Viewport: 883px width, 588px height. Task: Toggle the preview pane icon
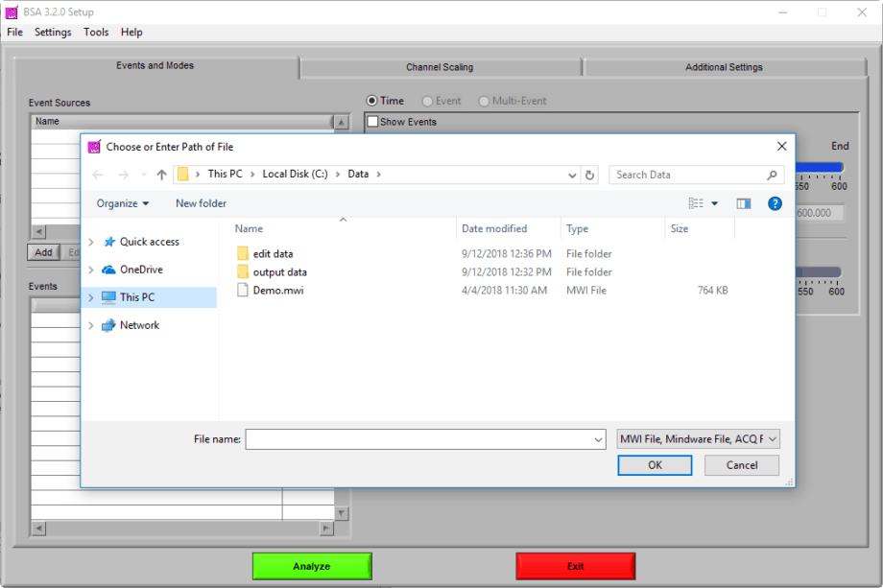point(743,202)
